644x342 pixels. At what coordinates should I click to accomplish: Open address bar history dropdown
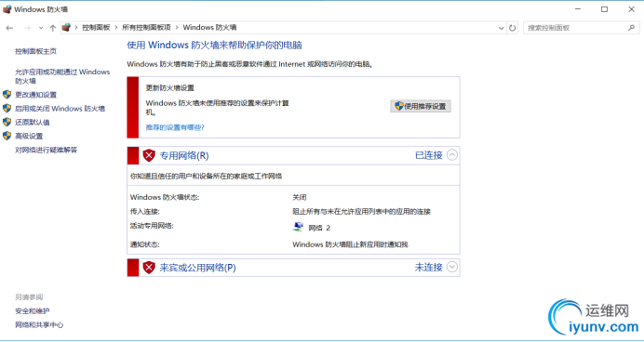coord(501,28)
